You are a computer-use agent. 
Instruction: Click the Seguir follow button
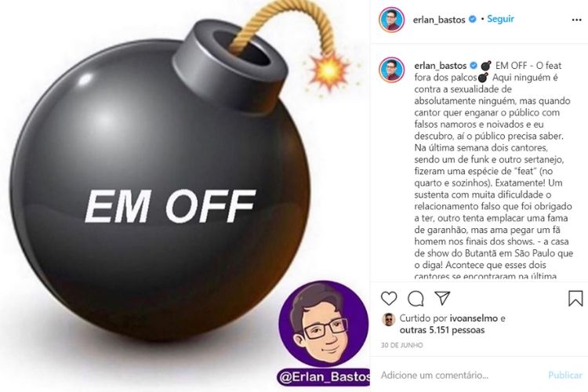pos(500,19)
